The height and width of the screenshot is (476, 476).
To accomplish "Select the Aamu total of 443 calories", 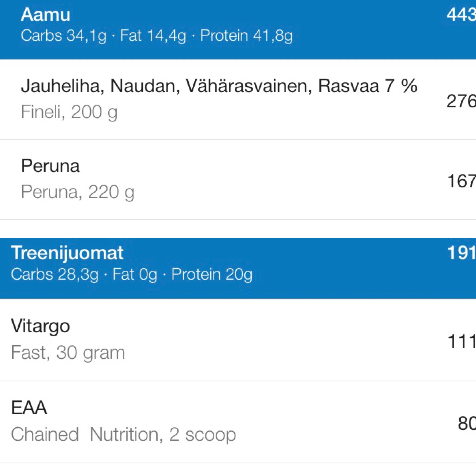I will (x=461, y=15).
